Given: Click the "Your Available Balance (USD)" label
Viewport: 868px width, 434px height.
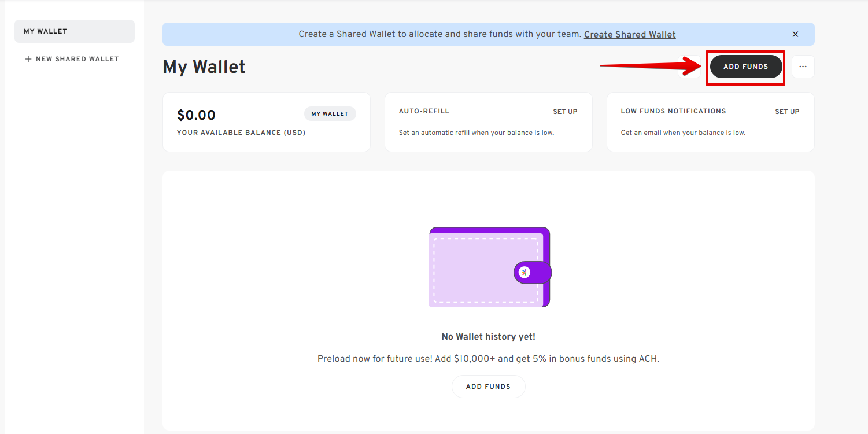Looking at the screenshot, I should [241, 133].
